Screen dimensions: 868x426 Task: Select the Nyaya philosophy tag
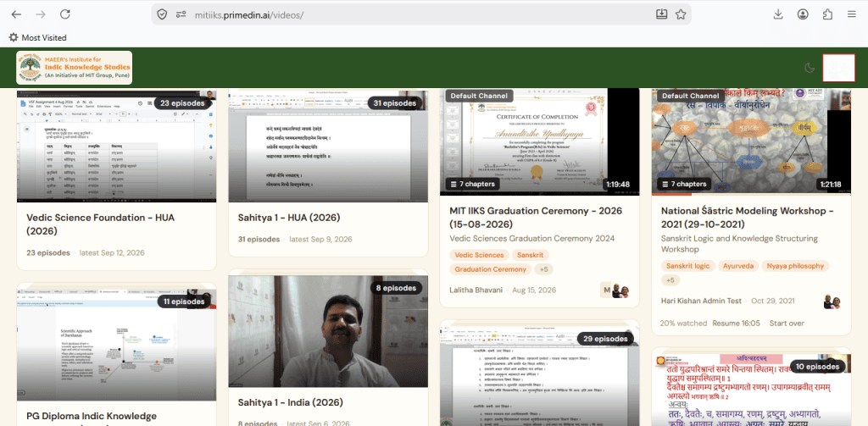pos(795,266)
